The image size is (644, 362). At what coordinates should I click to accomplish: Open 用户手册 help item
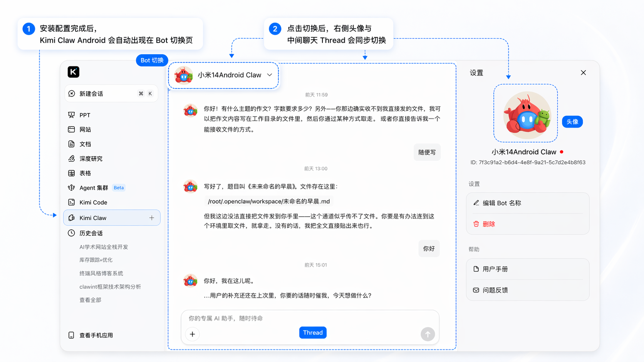coord(528,269)
